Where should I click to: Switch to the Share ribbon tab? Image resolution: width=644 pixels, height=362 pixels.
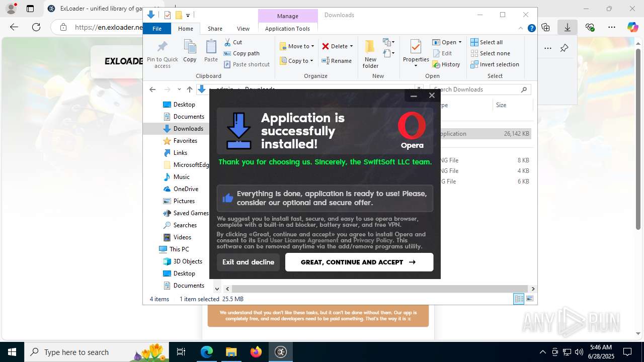pyautogui.click(x=215, y=29)
